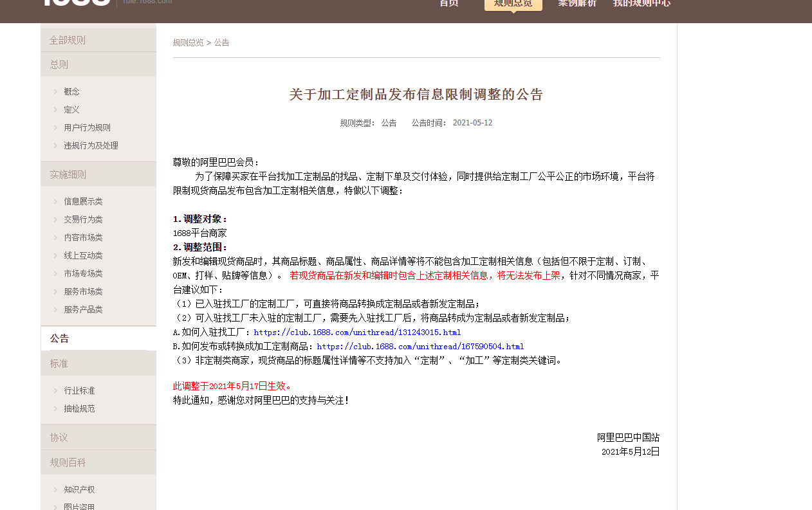Image resolution: width=812 pixels, height=510 pixels.
Task: Open 知识产权 in the sidebar
Action: click(x=79, y=489)
